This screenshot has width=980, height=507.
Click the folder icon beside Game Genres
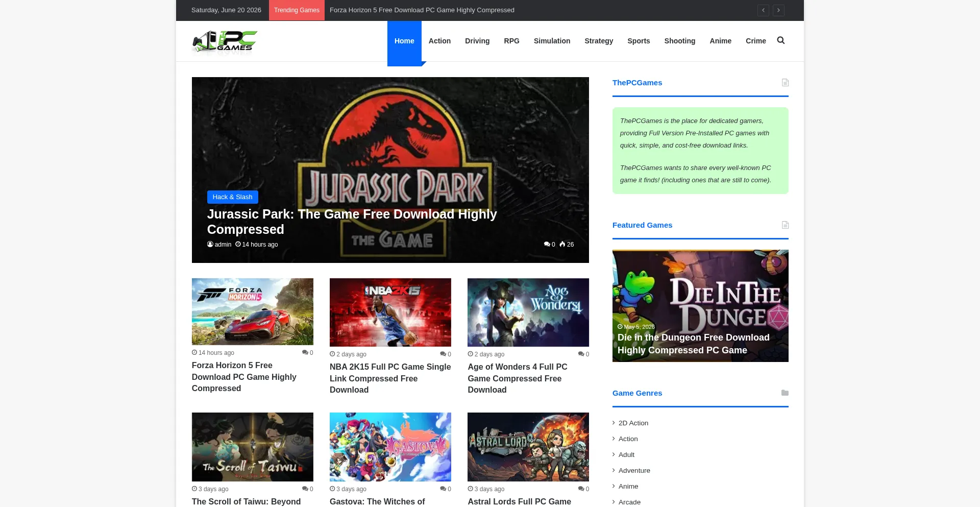point(785,393)
